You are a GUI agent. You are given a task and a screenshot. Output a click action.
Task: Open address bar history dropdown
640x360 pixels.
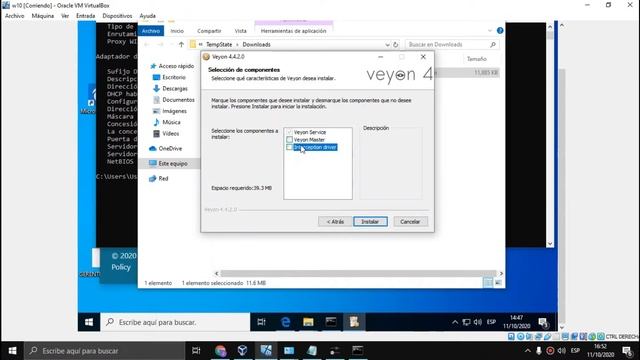pyautogui.click(x=387, y=44)
